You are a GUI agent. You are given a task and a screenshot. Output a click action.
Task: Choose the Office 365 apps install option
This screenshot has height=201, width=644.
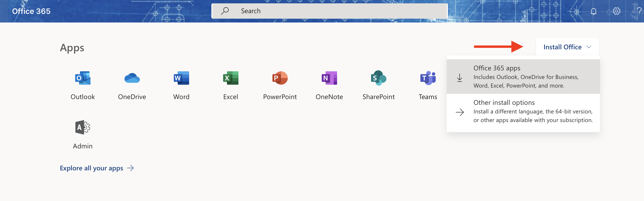coord(523,77)
